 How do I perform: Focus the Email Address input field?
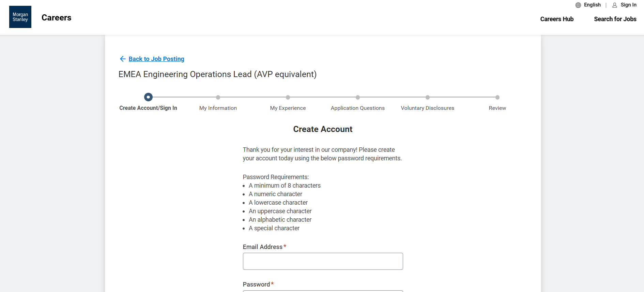pyautogui.click(x=323, y=261)
